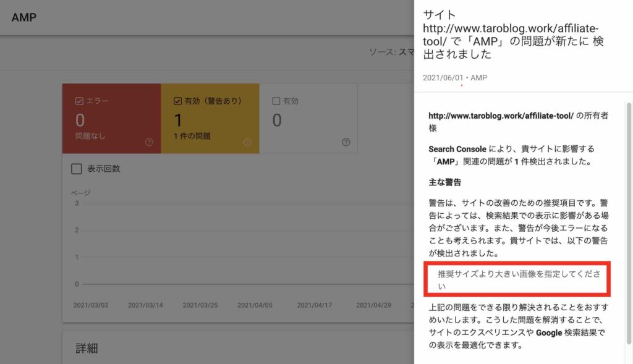Click the 1 件の問題 text in warning card
The height and width of the screenshot is (364, 633).
[x=192, y=136]
